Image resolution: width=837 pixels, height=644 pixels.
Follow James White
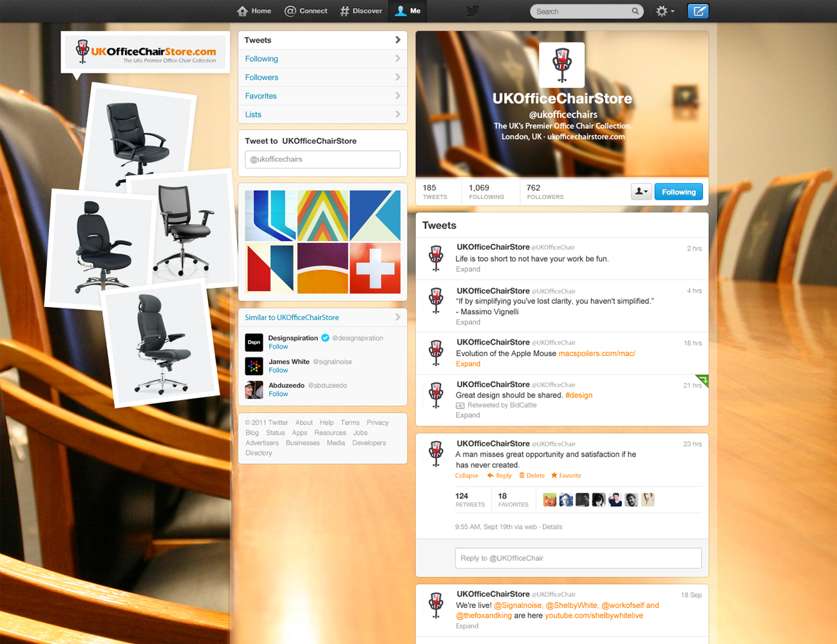tap(278, 370)
